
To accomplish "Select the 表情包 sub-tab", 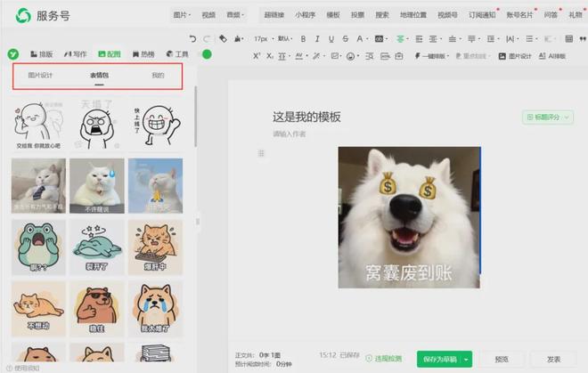I will (99, 76).
